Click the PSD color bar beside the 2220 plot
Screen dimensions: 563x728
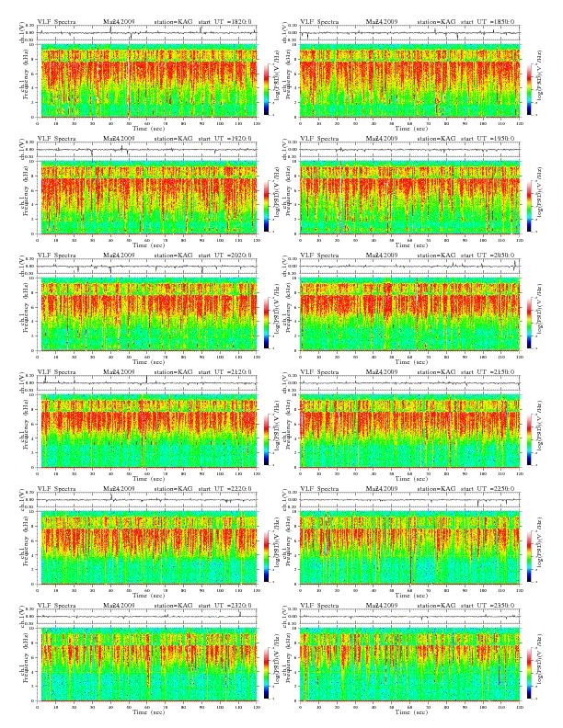coord(266,556)
